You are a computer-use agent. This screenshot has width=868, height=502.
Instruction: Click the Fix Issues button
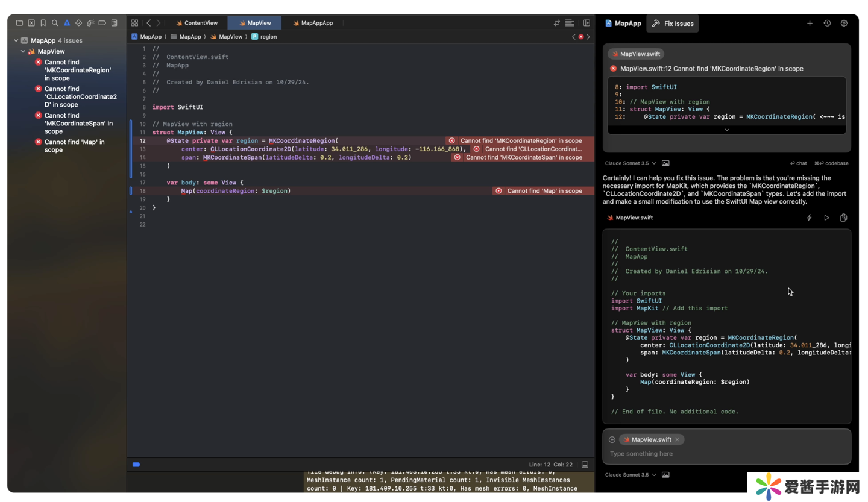pyautogui.click(x=673, y=24)
